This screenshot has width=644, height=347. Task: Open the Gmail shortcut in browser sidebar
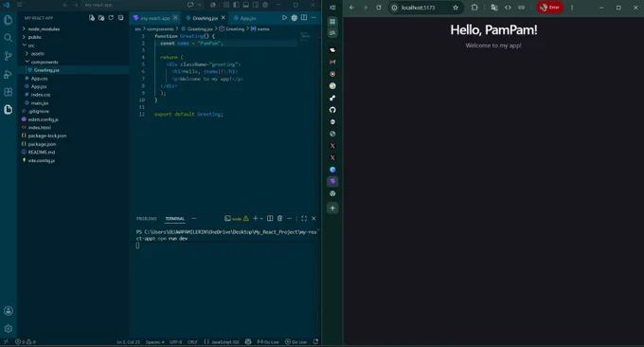(x=332, y=62)
